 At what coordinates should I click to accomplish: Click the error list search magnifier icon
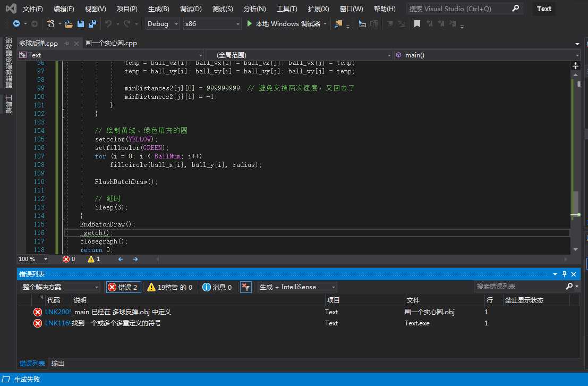(569, 287)
